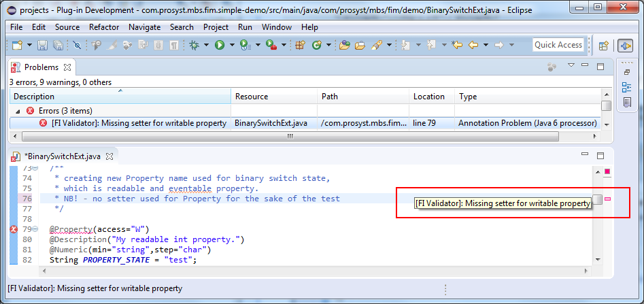Click the Save icon in toolbar
644x304 pixels.
[x=42, y=45]
